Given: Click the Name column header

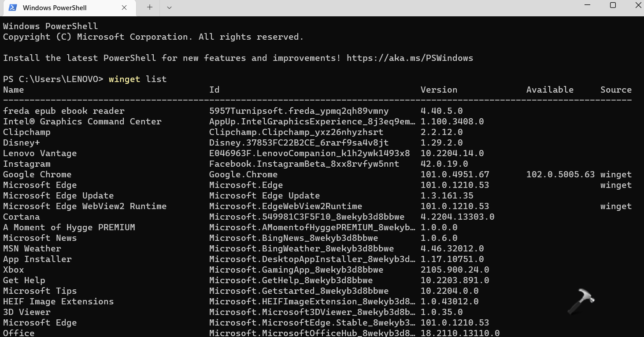Looking at the screenshot, I should 14,90.
